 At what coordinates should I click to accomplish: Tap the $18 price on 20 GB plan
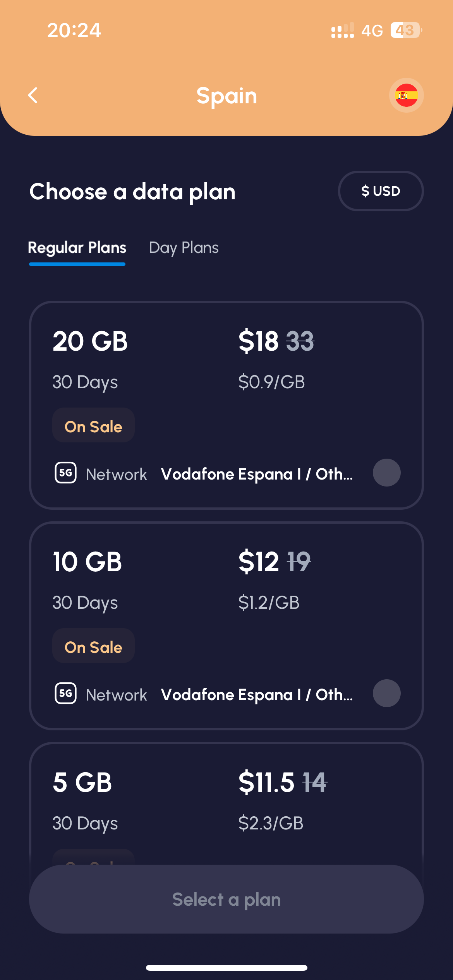click(x=258, y=341)
